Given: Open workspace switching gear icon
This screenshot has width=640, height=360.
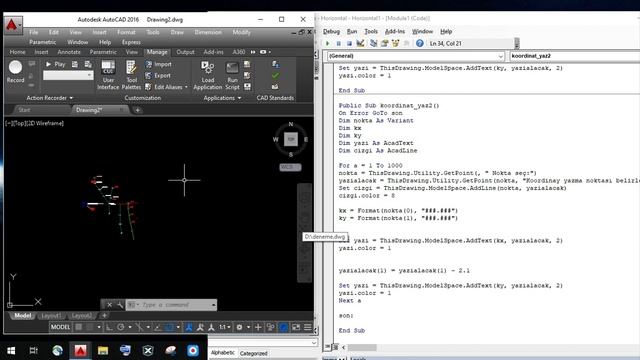Looking at the screenshot, I should (x=240, y=327).
